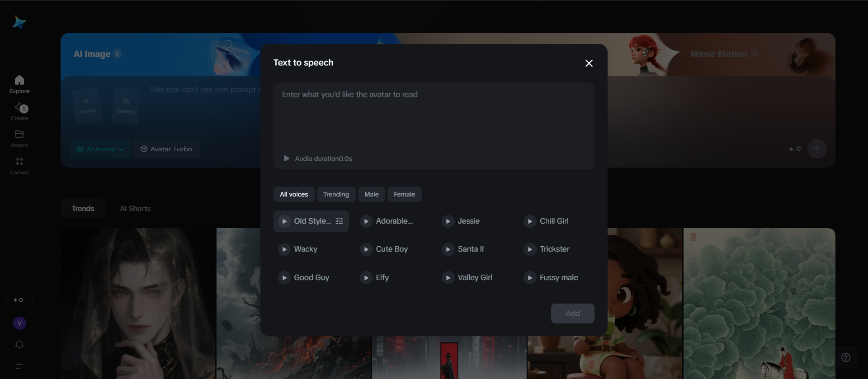
Task: Switch to the Trending voices tab
Action: point(336,194)
